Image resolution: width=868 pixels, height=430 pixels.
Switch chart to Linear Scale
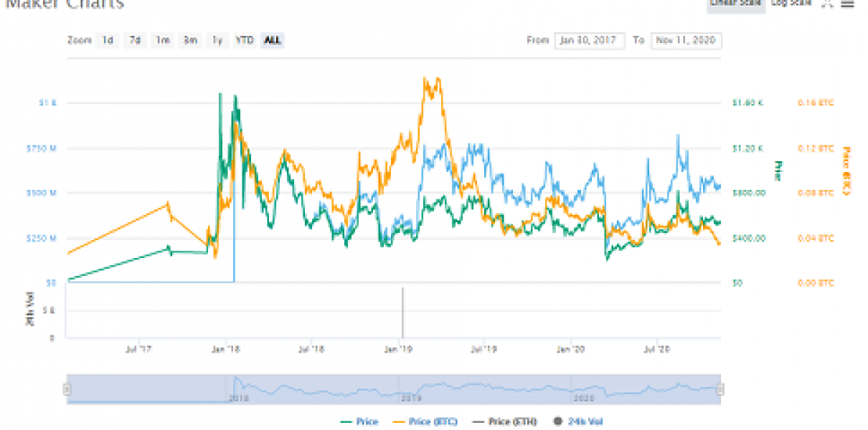tap(735, 4)
